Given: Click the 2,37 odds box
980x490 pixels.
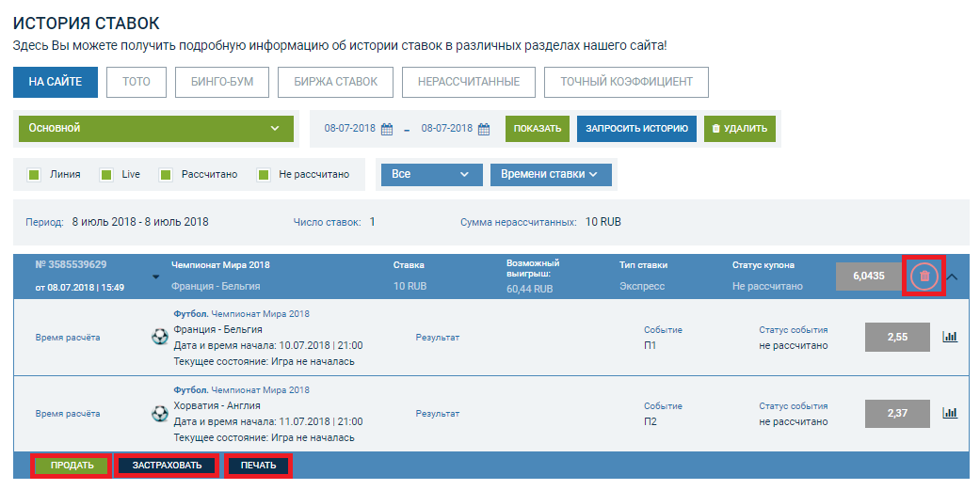Looking at the screenshot, I should pos(897,413).
